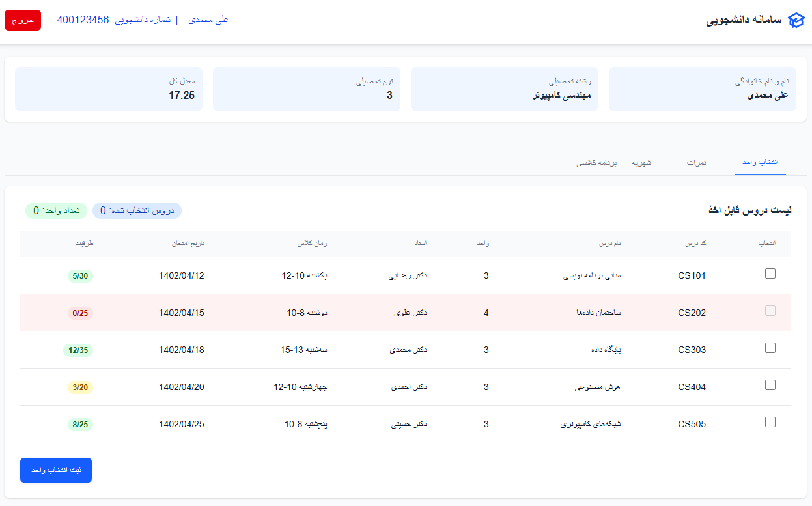Click the استاد column header
This screenshot has height=506, width=812.
[421, 243]
